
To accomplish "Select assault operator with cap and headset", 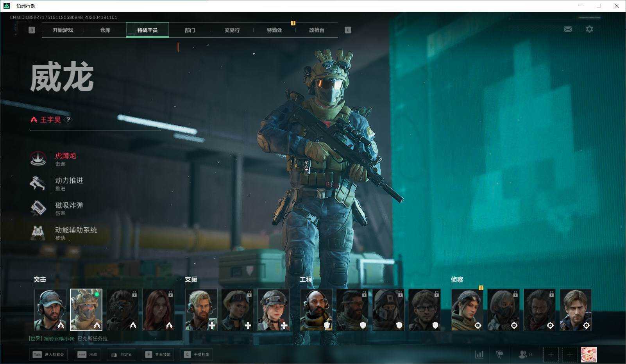I will (50, 310).
